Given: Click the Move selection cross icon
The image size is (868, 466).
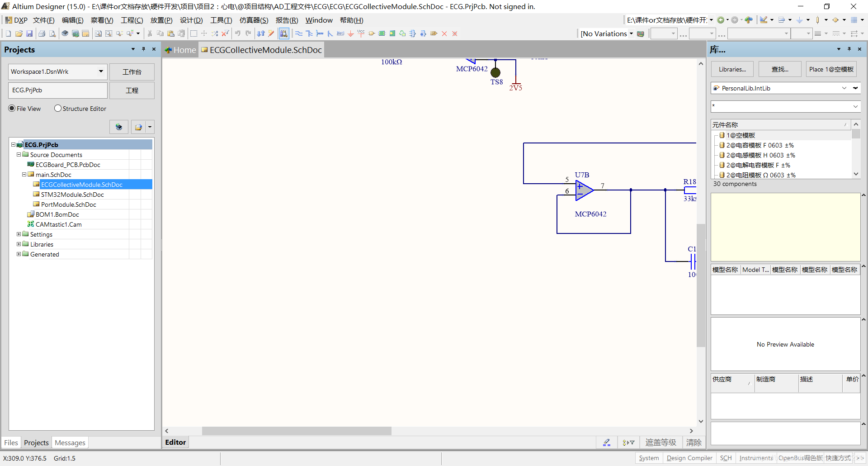Looking at the screenshot, I should [204, 33].
